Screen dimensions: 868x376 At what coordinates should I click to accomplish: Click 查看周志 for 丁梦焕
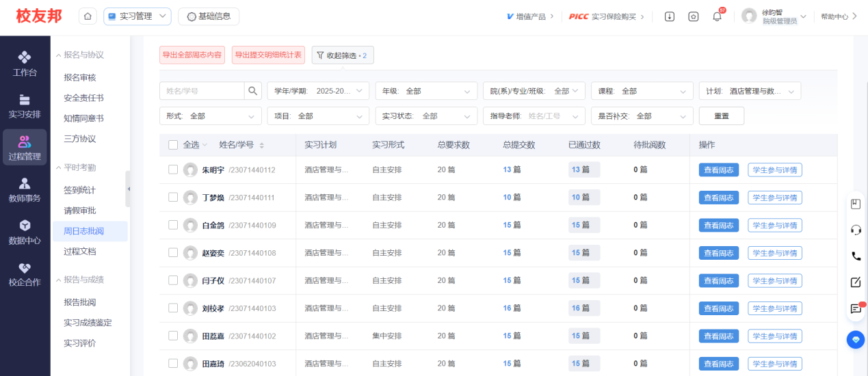tap(718, 198)
